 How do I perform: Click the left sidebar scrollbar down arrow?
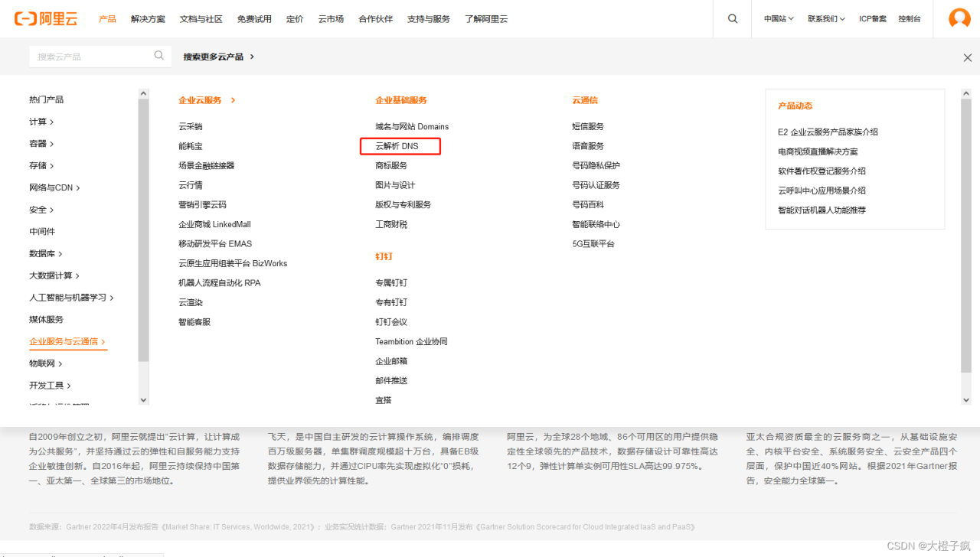click(143, 399)
